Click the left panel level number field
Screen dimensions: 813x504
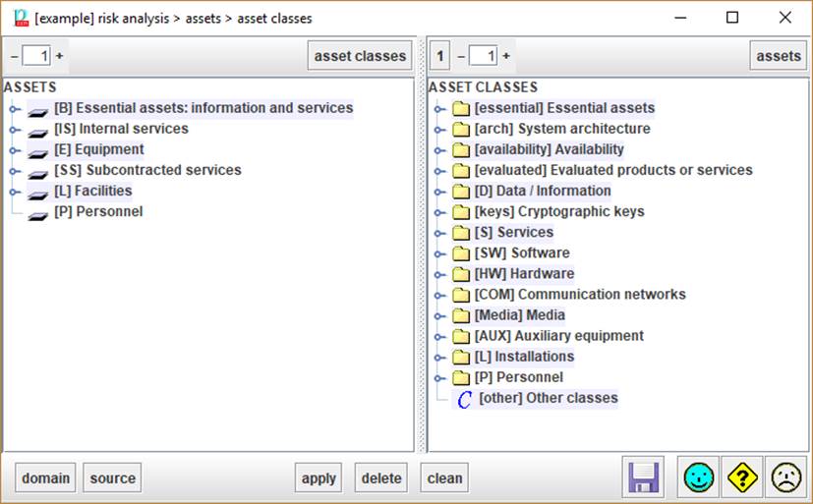[36, 56]
